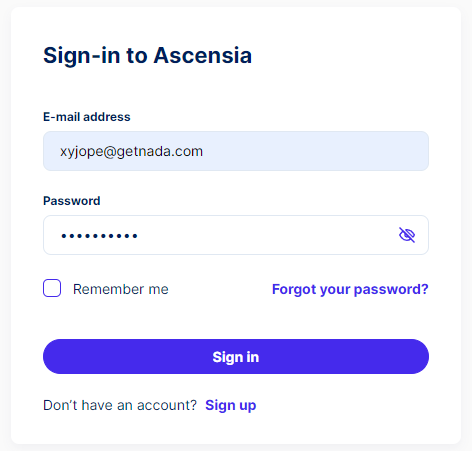Click the purple Sign in pill button
The image size is (472, 451).
click(x=236, y=357)
